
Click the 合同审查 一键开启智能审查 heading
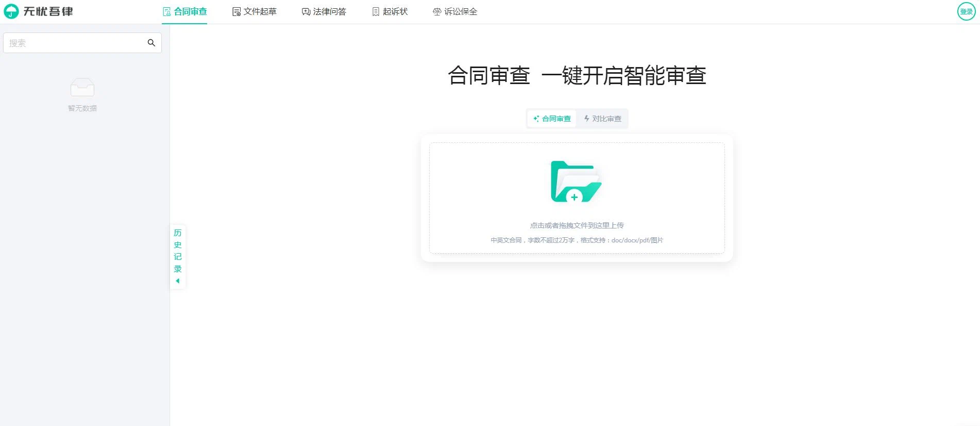[577, 75]
